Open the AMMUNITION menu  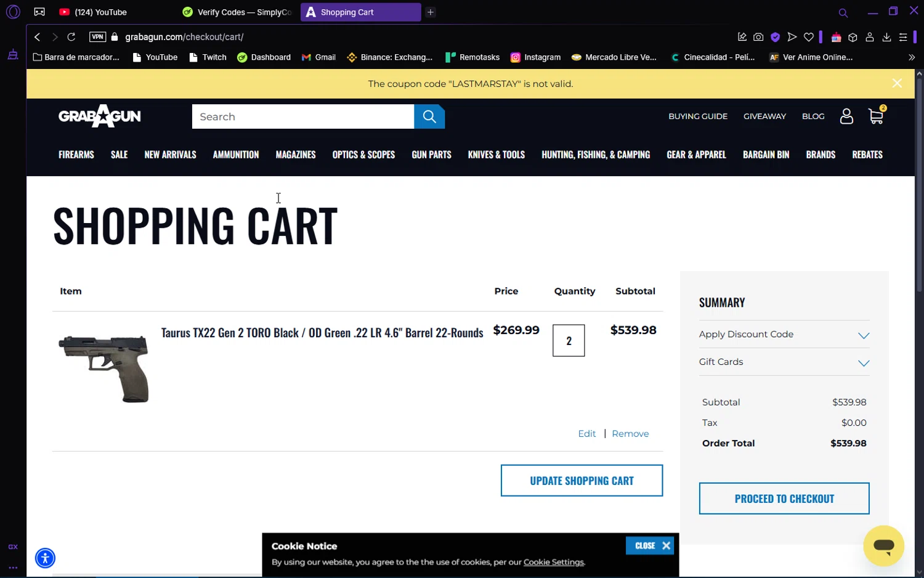236,155
